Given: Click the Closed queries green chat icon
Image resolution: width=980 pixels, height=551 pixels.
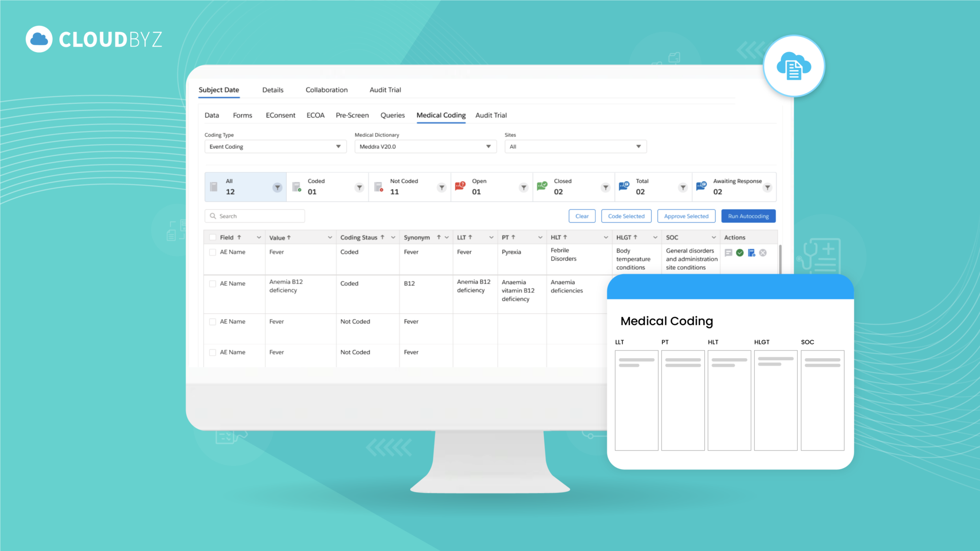Looking at the screenshot, I should click(542, 186).
